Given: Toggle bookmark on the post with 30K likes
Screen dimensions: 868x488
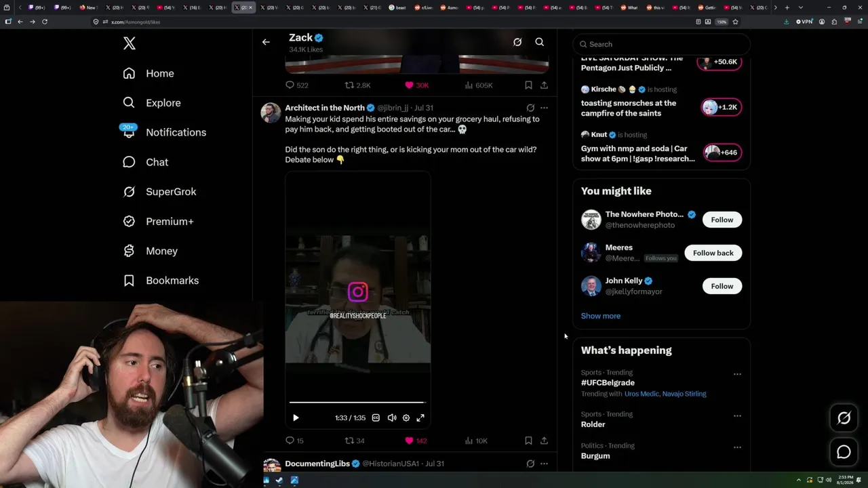Looking at the screenshot, I should pos(528,85).
